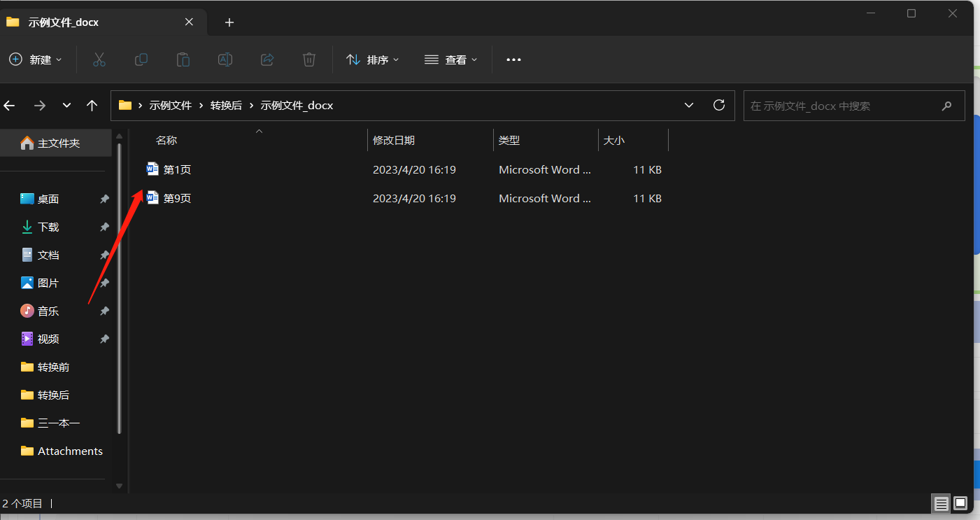Viewport: 980px width, 520px height.
Task: Refresh the current folder view
Action: tap(718, 106)
